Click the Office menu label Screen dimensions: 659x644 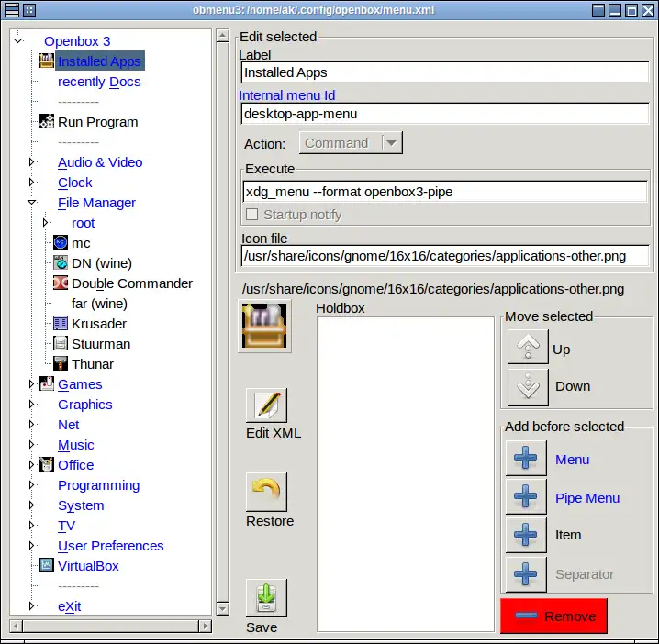pos(76,464)
